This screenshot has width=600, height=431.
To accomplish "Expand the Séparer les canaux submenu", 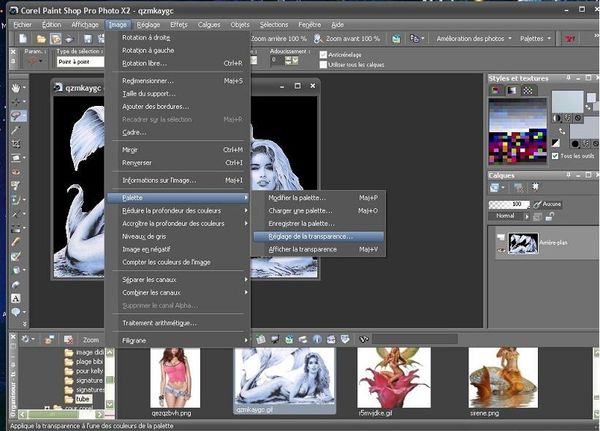I will tap(179, 280).
